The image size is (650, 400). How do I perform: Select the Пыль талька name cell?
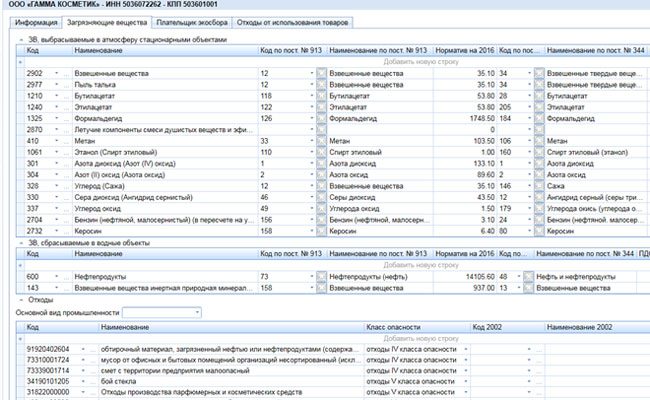click(x=165, y=85)
